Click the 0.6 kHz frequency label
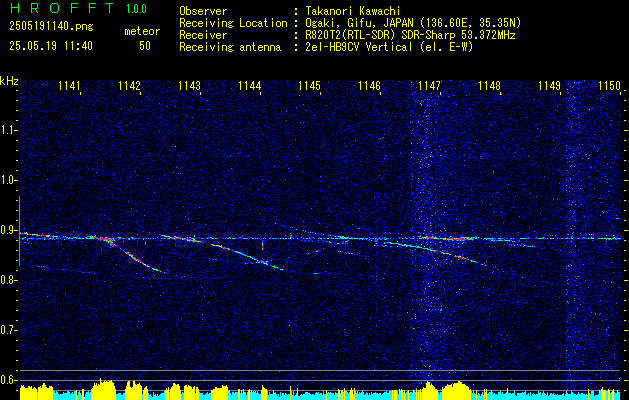The width and height of the screenshot is (629, 400). pos(8,380)
